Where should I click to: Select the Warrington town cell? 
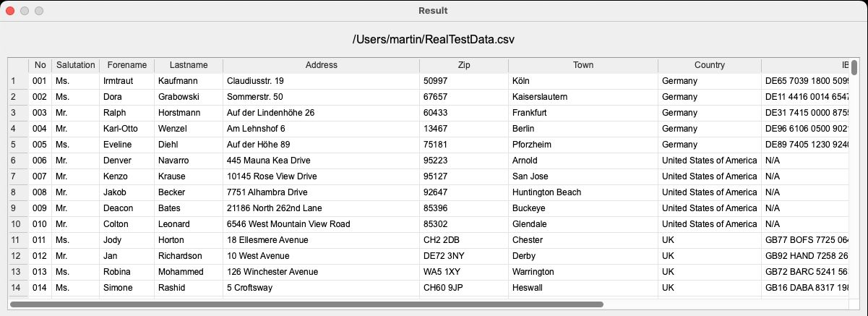(583, 272)
